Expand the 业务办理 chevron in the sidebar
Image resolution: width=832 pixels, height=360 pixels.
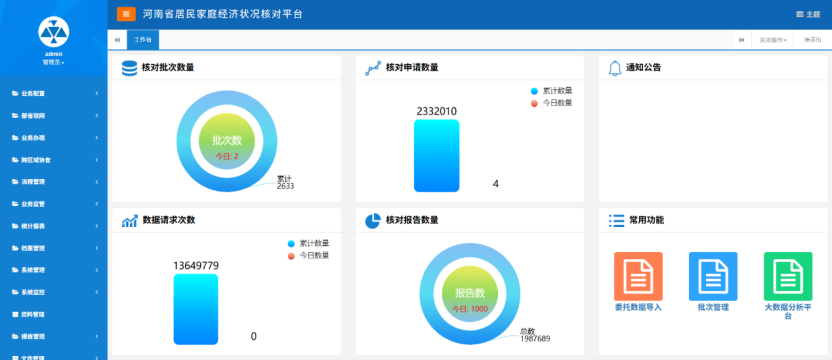tap(97, 138)
